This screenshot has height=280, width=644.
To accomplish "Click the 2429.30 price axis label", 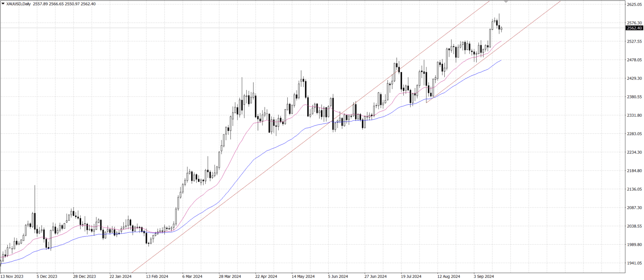I will [x=635, y=78].
